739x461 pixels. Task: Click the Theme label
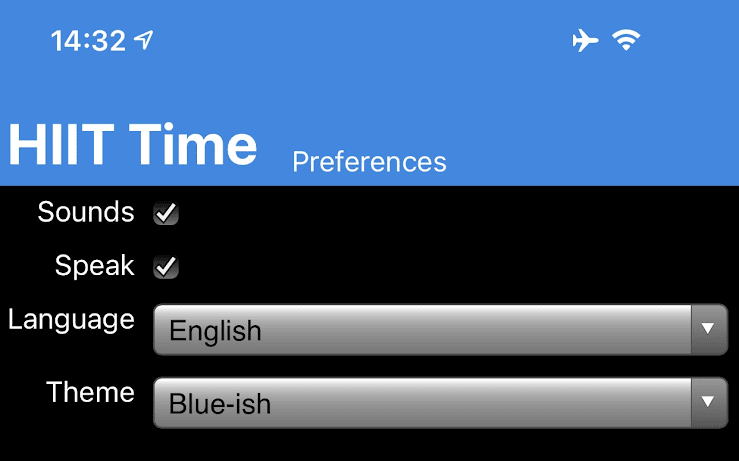tap(90, 392)
